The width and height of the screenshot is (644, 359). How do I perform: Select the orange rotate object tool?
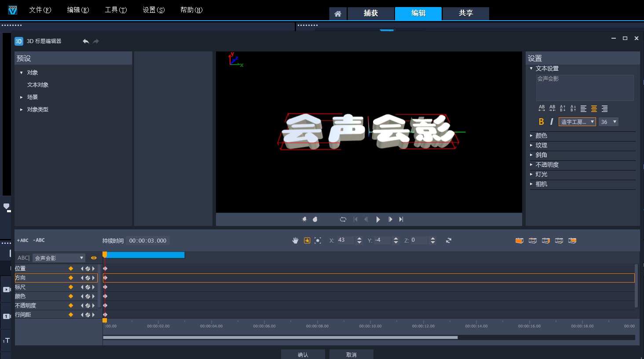(307, 240)
